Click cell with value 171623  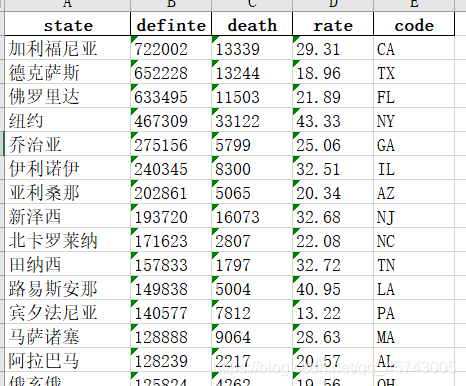[171, 240]
